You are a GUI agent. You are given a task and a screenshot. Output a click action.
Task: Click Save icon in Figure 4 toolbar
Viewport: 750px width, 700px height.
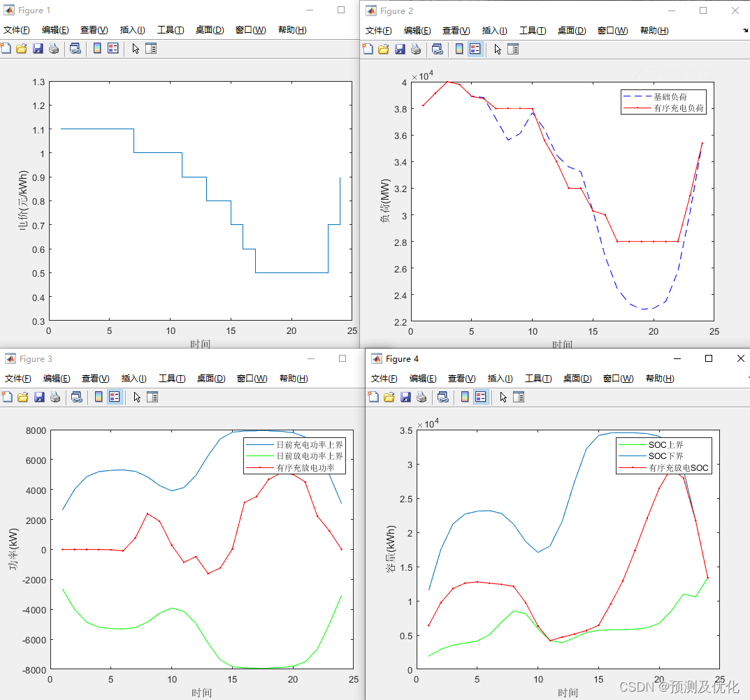click(405, 397)
